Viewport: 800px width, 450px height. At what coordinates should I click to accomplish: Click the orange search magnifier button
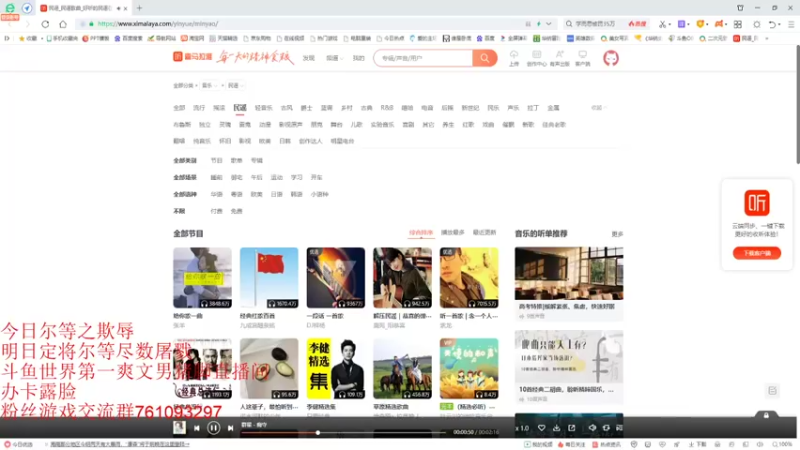(485, 58)
